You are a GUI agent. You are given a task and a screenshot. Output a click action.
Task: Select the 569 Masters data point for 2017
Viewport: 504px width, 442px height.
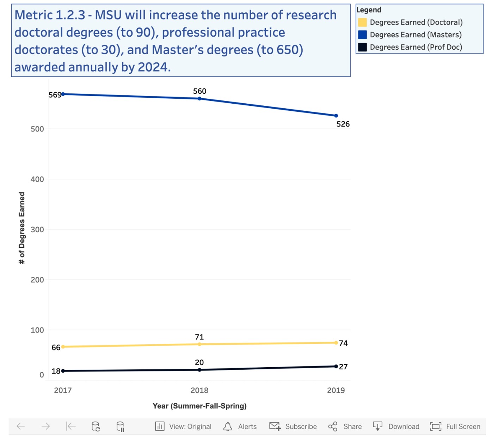click(x=63, y=94)
